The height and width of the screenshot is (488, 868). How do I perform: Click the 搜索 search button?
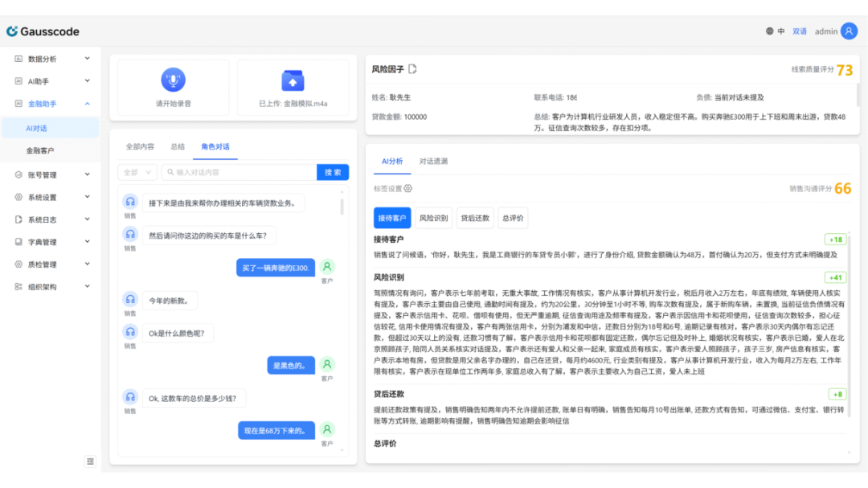pos(333,172)
